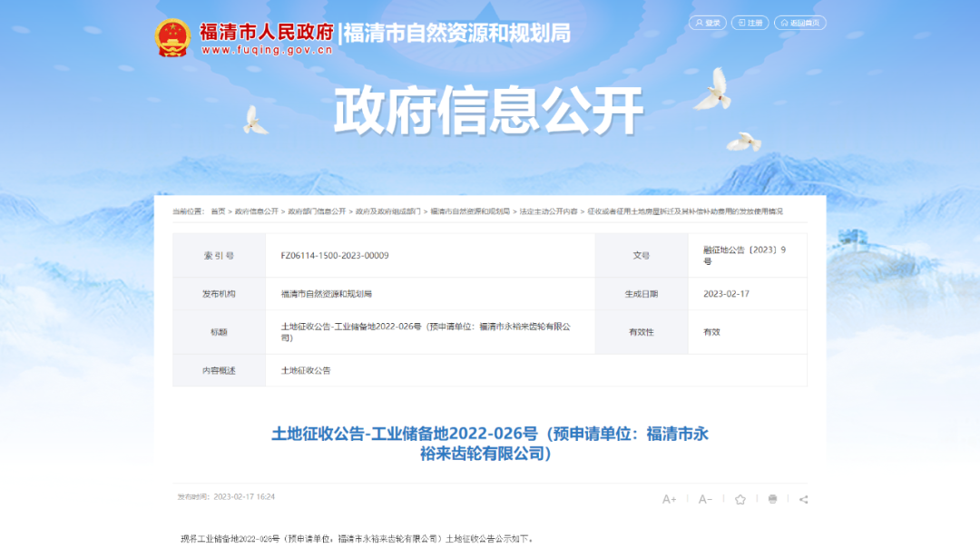Viewport: 980px width, 558px height.
Task: Click the 登录 login button
Action: tap(708, 23)
